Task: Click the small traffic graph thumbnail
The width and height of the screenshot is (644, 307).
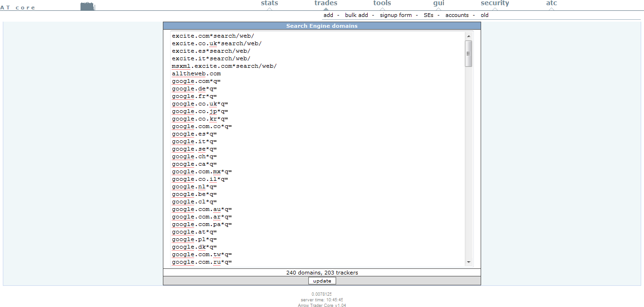Action: pos(88,6)
